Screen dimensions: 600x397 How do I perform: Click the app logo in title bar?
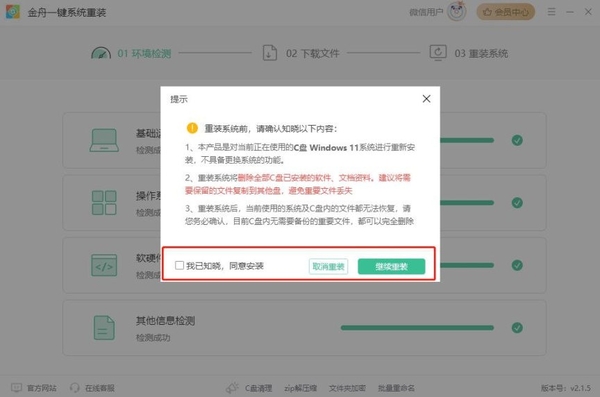(13, 12)
